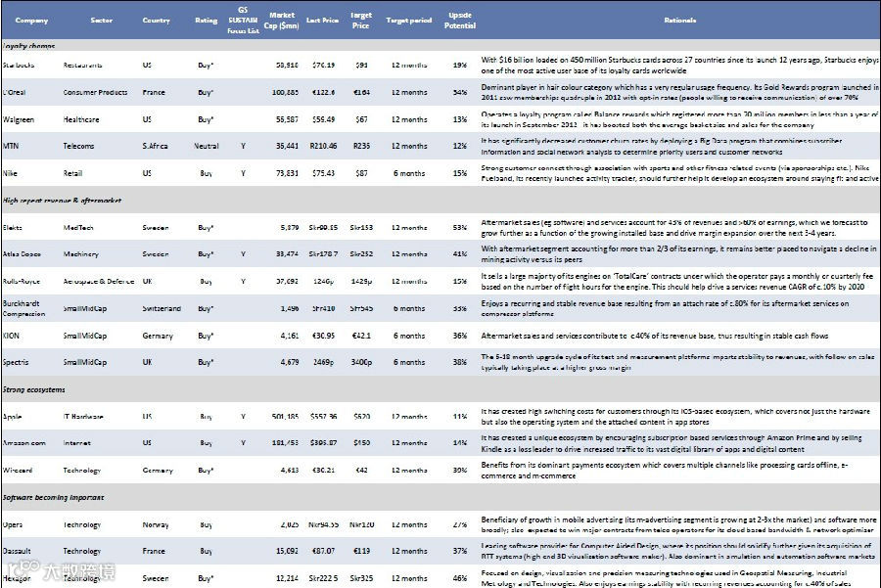The height and width of the screenshot is (588, 881).
Task: Click Apple's 11% upside potential
Action: [460, 417]
